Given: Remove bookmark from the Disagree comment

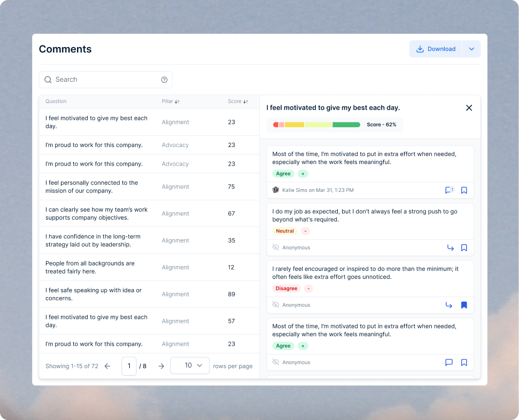Looking at the screenshot, I should pos(464,305).
